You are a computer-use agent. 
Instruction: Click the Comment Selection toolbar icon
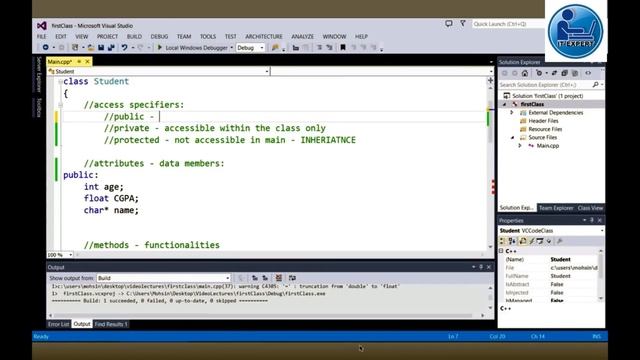pyautogui.click(x=320, y=48)
